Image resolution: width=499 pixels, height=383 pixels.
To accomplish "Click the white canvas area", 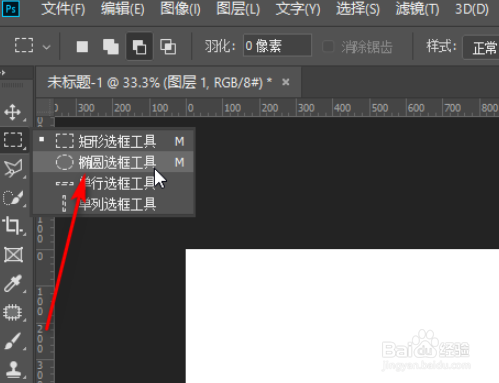I will point(342,316).
